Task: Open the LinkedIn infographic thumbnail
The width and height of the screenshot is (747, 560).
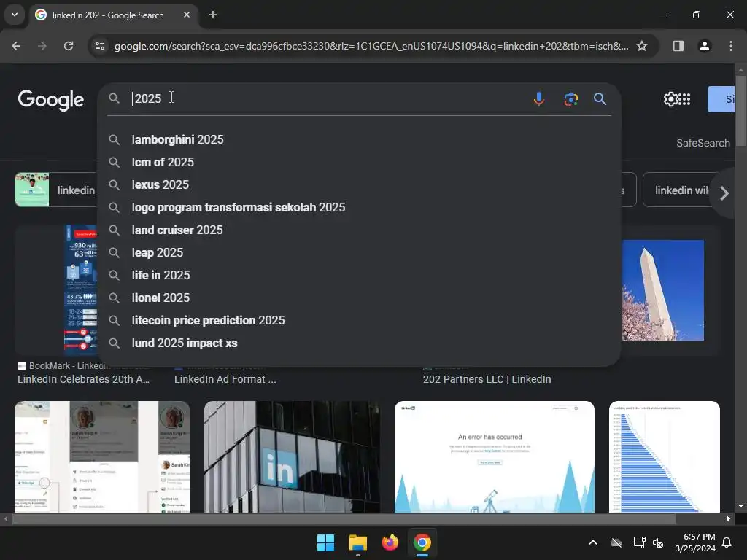Action: 80,289
